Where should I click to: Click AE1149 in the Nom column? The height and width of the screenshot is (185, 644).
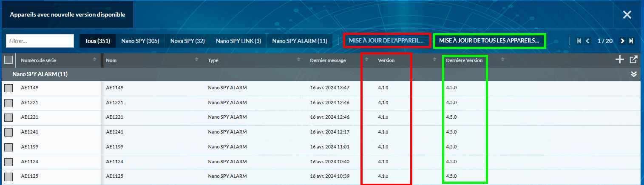[x=114, y=88]
